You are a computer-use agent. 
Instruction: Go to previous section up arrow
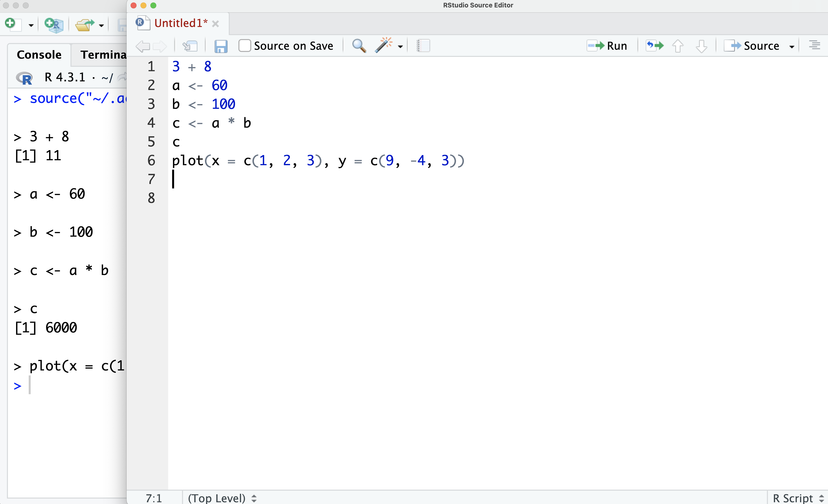point(677,46)
